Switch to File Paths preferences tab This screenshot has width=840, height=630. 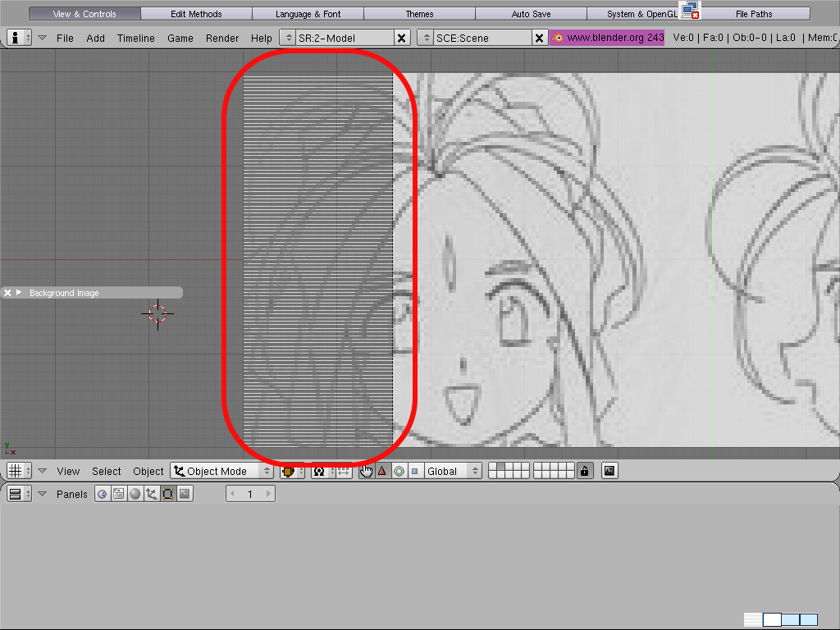point(754,13)
